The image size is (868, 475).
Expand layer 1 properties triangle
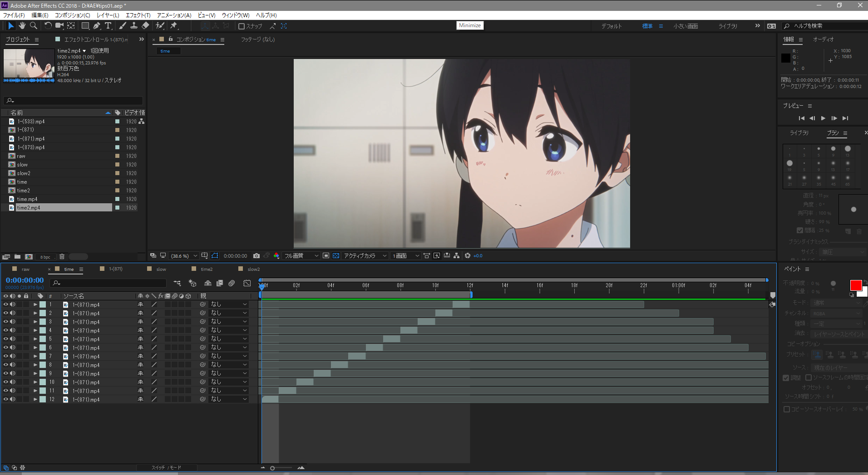[x=35, y=304]
